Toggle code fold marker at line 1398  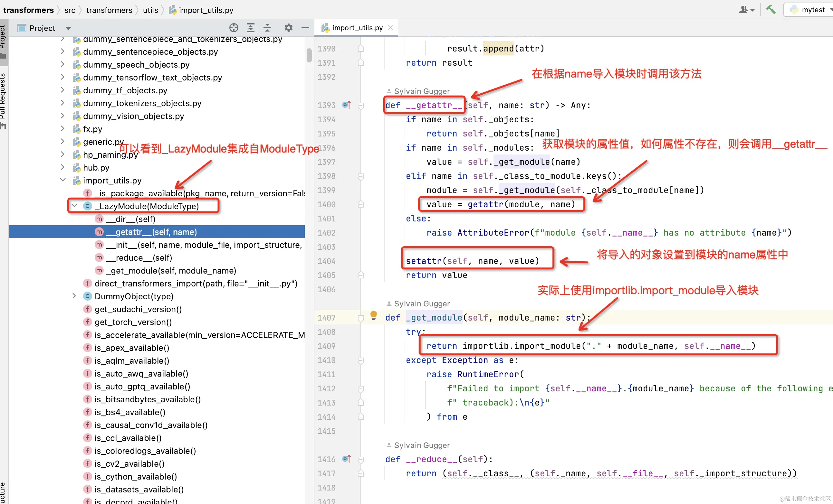[361, 176]
